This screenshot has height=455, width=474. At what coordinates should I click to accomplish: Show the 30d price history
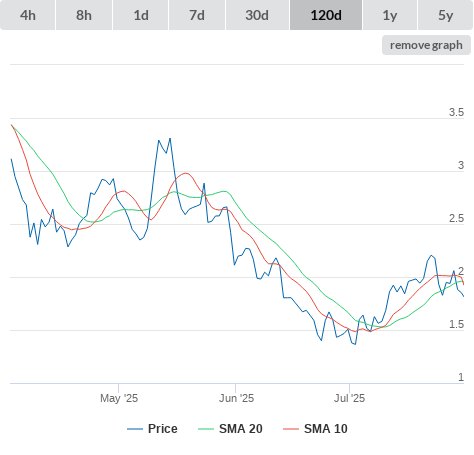pyautogui.click(x=257, y=15)
